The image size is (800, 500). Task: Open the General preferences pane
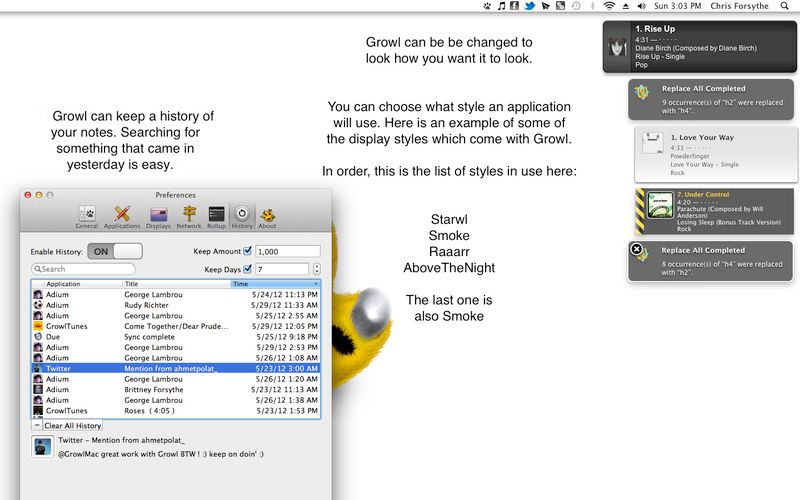(87, 217)
